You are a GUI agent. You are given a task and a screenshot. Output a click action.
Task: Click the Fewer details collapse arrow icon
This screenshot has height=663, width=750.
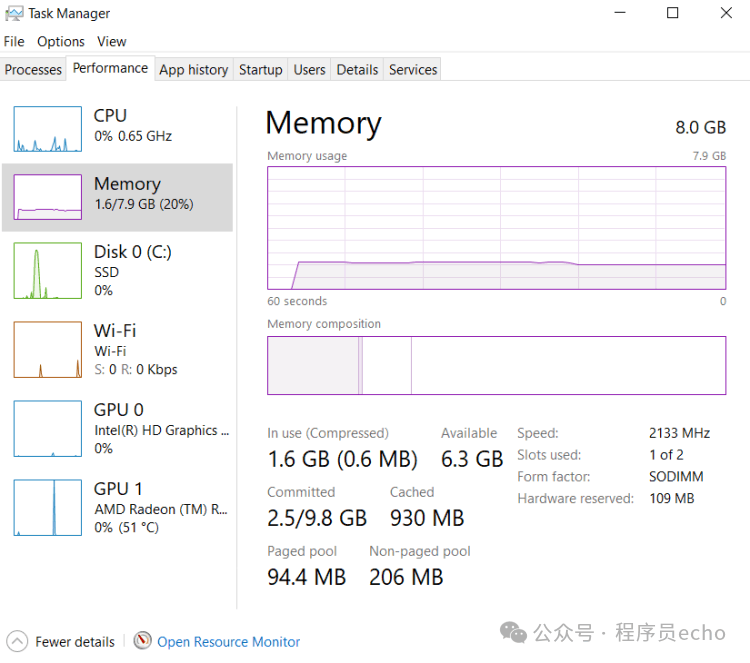pos(17,641)
